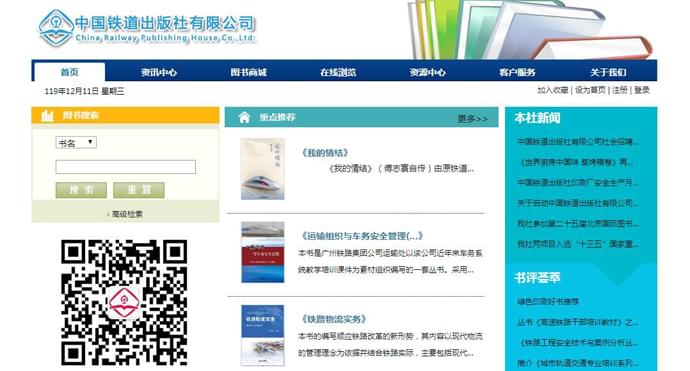The width and height of the screenshot is (690, 371).
Task: Open review item 《铁路工程安全技术与案例分析丛...
Action: (578, 342)
